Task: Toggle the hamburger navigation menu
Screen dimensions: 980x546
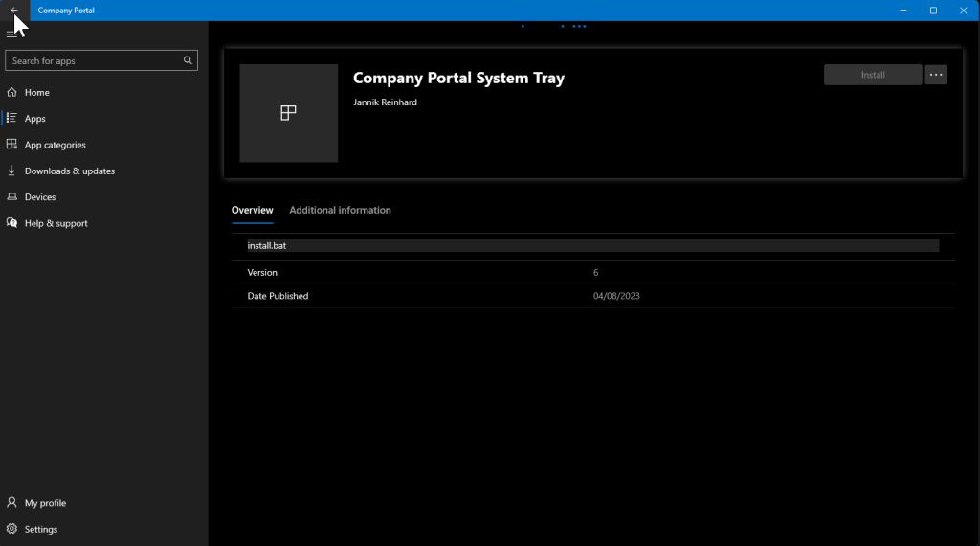Action: (x=11, y=34)
